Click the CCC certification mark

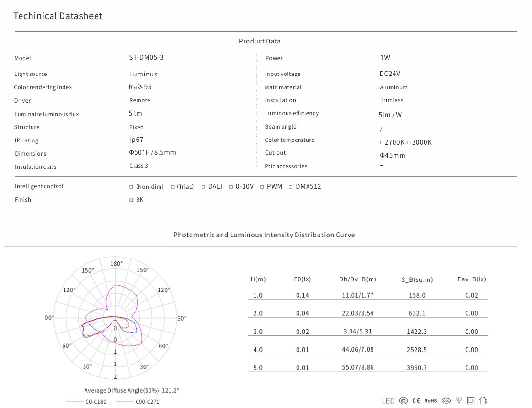coord(404,401)
